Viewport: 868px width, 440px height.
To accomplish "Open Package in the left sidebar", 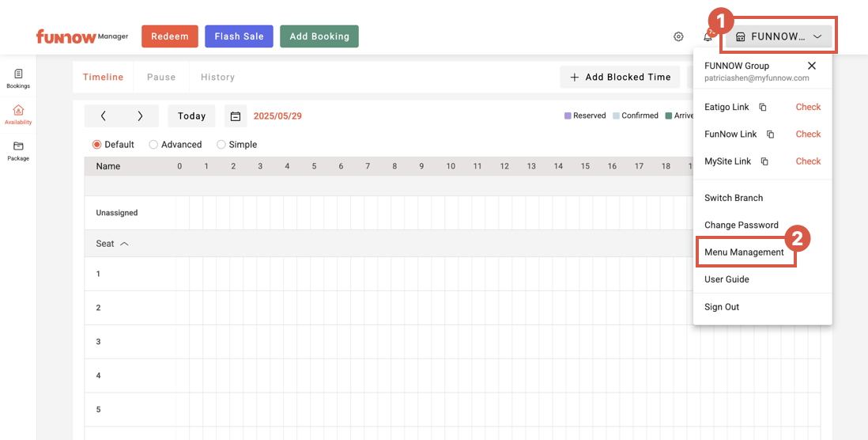I will [x=17, y=150].
